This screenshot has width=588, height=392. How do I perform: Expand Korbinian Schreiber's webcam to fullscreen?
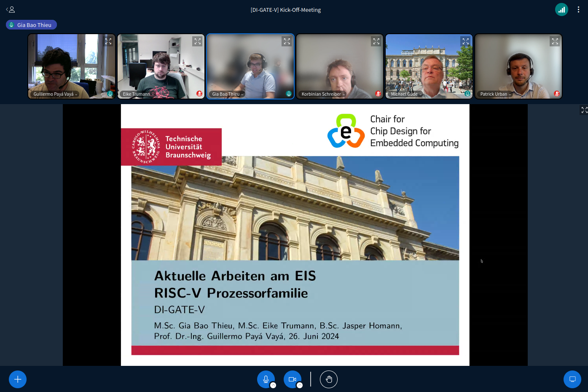click(376, 41)
